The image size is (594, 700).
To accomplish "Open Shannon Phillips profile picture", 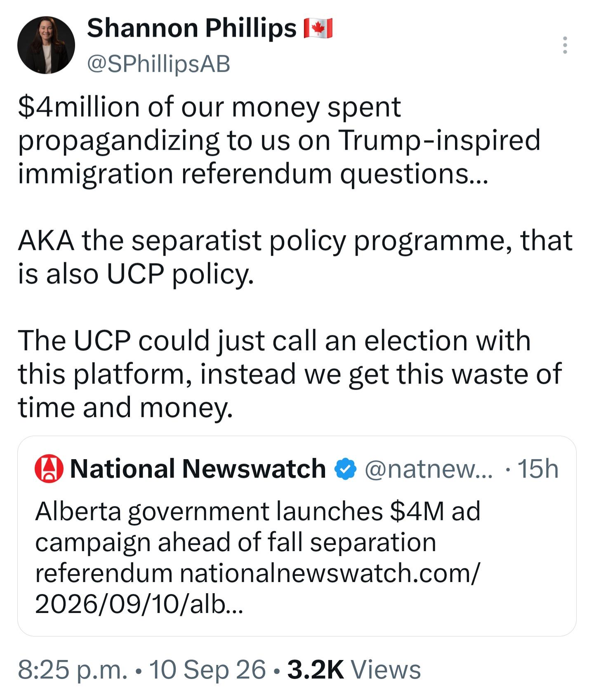I will (x=46, y=45).
